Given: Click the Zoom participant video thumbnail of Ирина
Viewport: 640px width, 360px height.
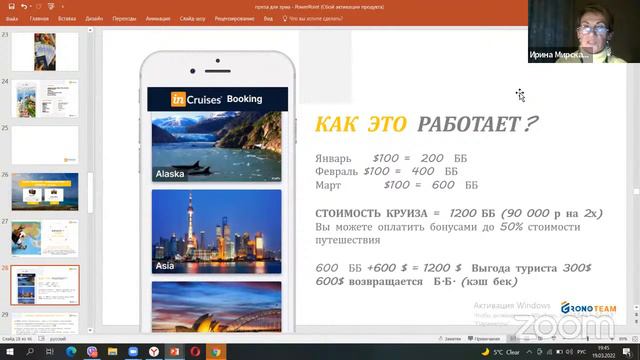Looking at the screenshot, I should point(584,31).
